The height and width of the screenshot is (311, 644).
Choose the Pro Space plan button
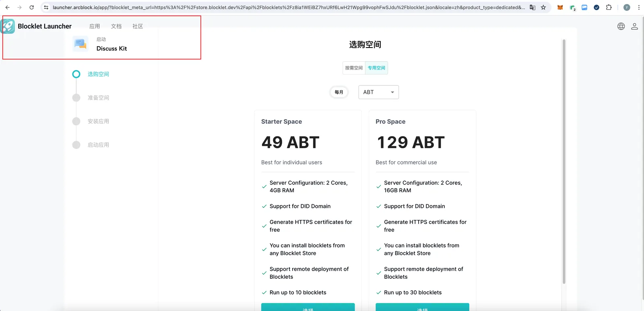click(x=422, y=307)
